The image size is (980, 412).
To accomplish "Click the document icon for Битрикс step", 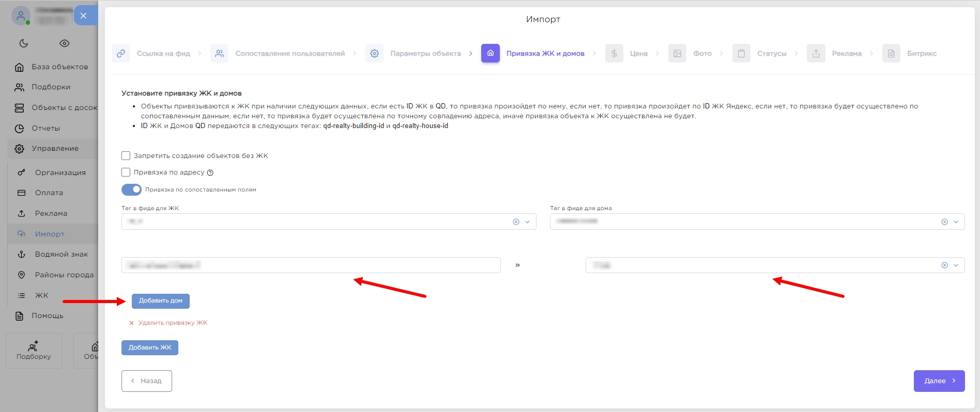I will [891, 53].
